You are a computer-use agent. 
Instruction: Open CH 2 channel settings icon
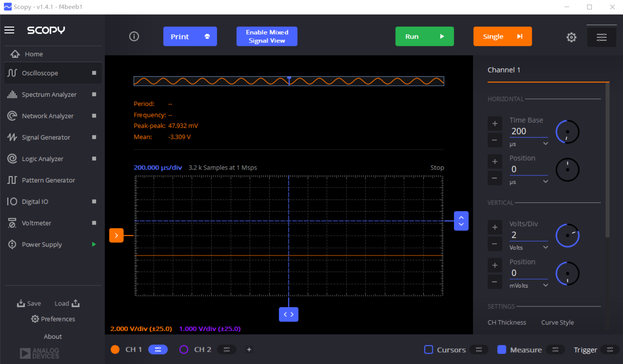coord(227,350)
